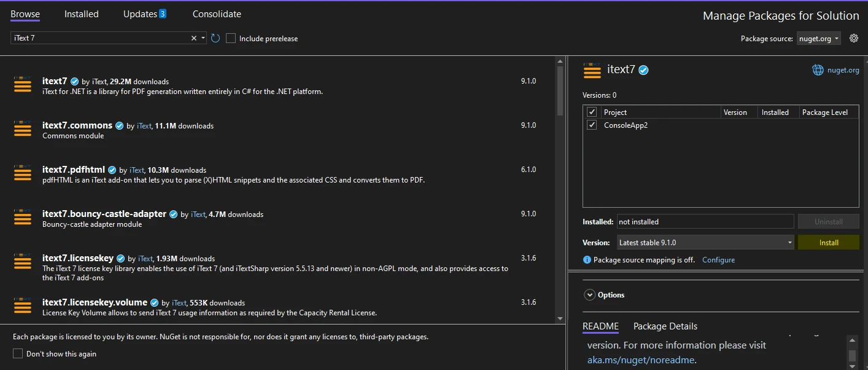The height and width of the screenshot is (370, 868).
Task: Click the itext7.licensekey.volume package logo icon
Action: 23,305
